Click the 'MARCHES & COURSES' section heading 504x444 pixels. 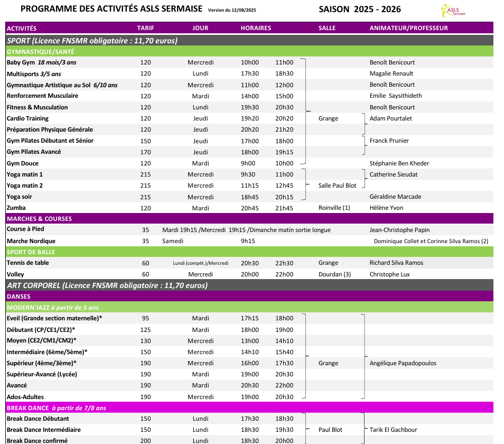[39, 219]
